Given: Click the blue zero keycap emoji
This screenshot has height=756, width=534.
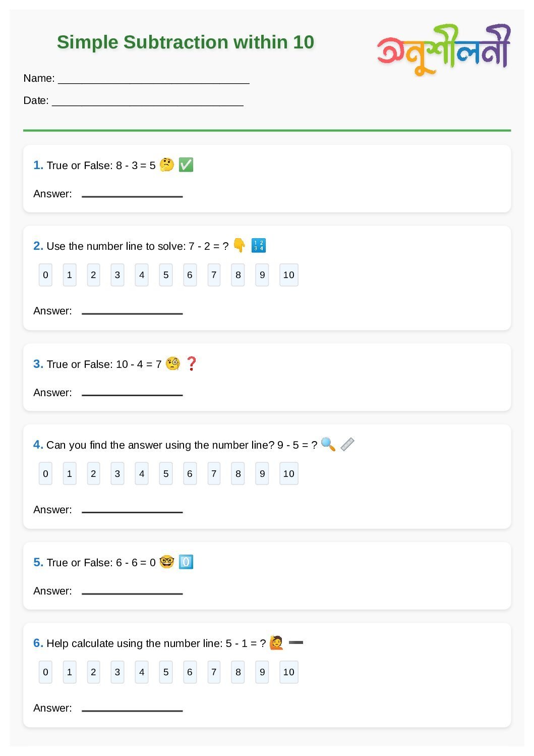Looking at the screenshot, I should 186,562.
